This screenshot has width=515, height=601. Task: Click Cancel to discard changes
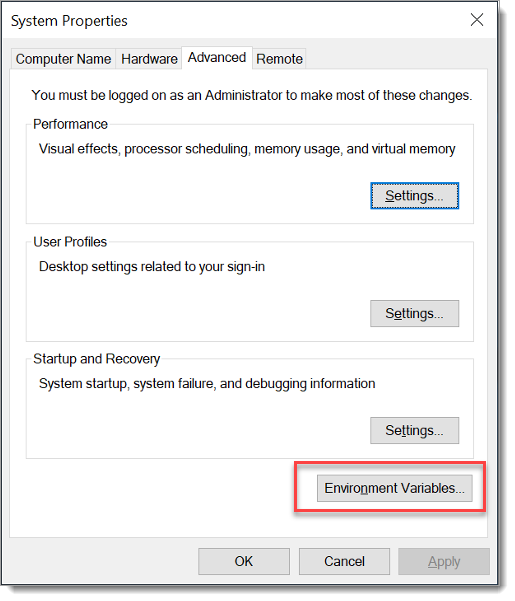(x=344, y=562)
